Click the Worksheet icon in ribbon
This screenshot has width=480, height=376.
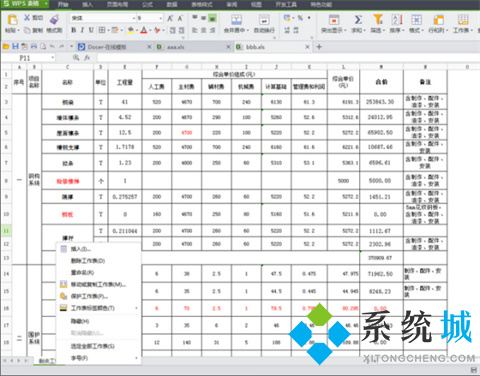pos(463,19)
